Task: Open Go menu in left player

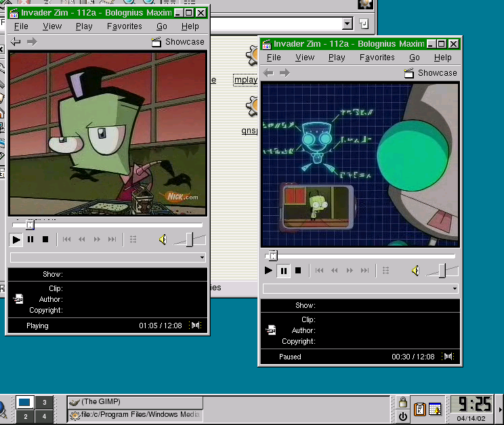Action: pos(162,26)
